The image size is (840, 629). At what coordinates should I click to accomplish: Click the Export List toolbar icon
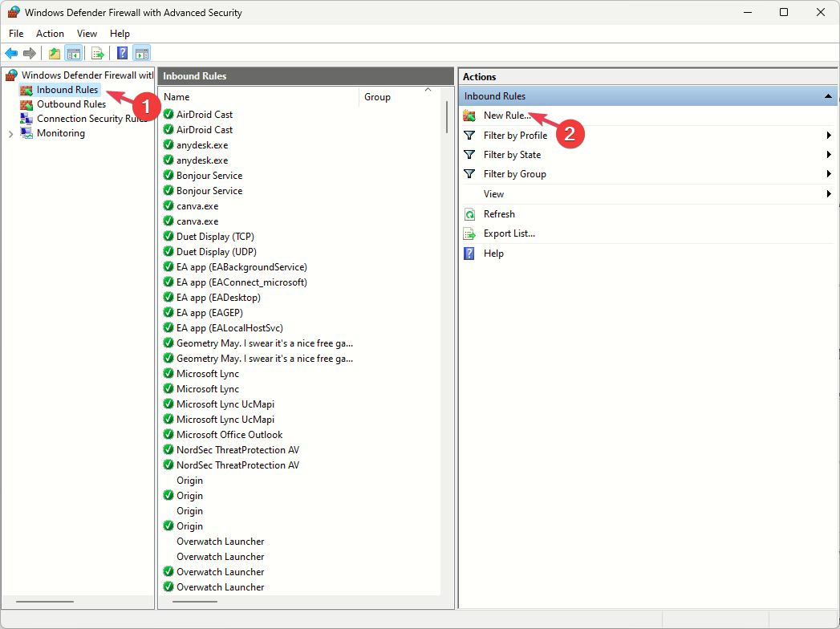tap(98, 53)
